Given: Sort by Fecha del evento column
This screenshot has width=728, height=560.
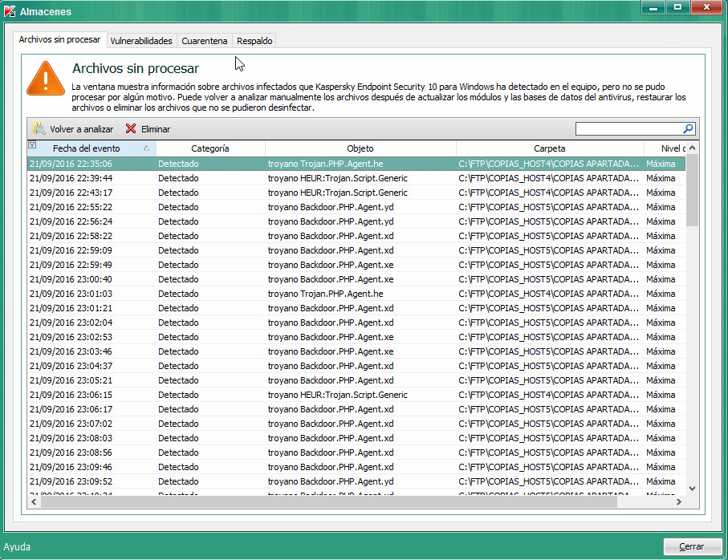Looking at the screenshot, I should [87, 148].
